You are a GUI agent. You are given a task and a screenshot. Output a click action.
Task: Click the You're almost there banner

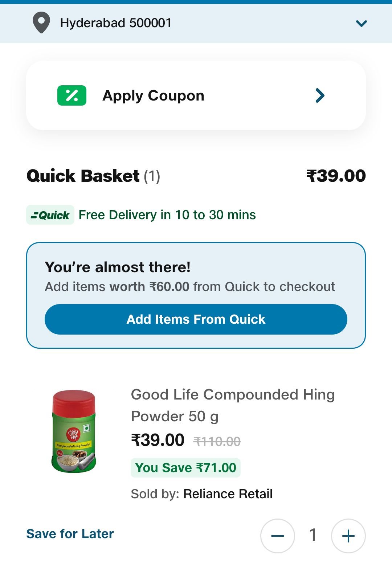pyautogui.click(x=196, y=295)
